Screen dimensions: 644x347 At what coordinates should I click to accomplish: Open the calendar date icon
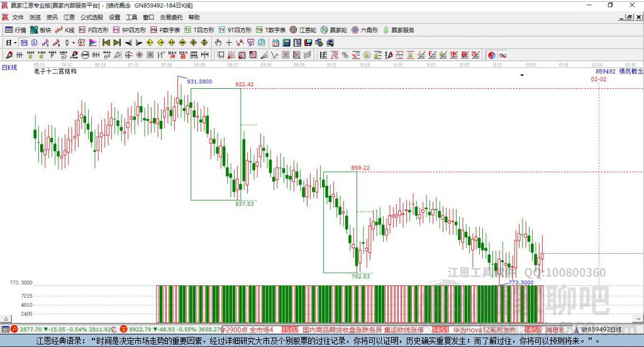[275, 43]
